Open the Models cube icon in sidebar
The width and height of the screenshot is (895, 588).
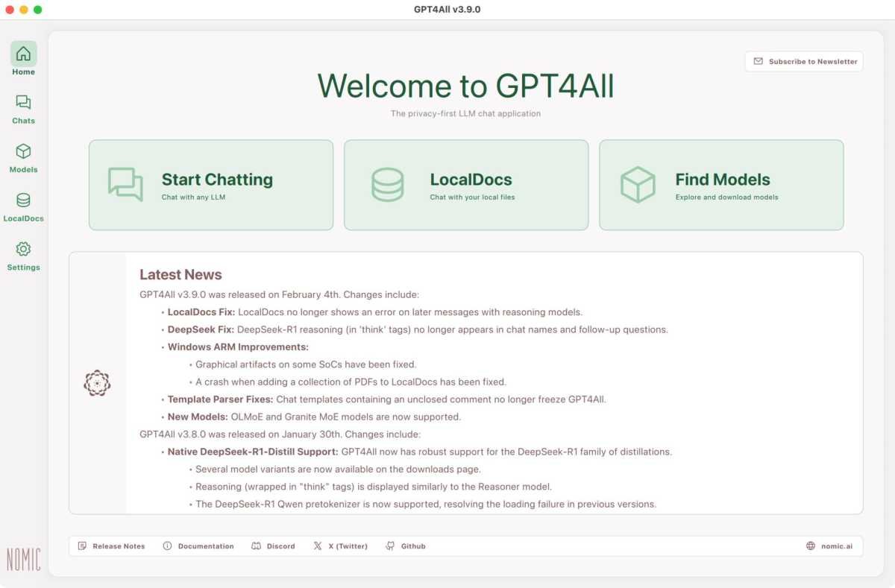coord(23,151)
